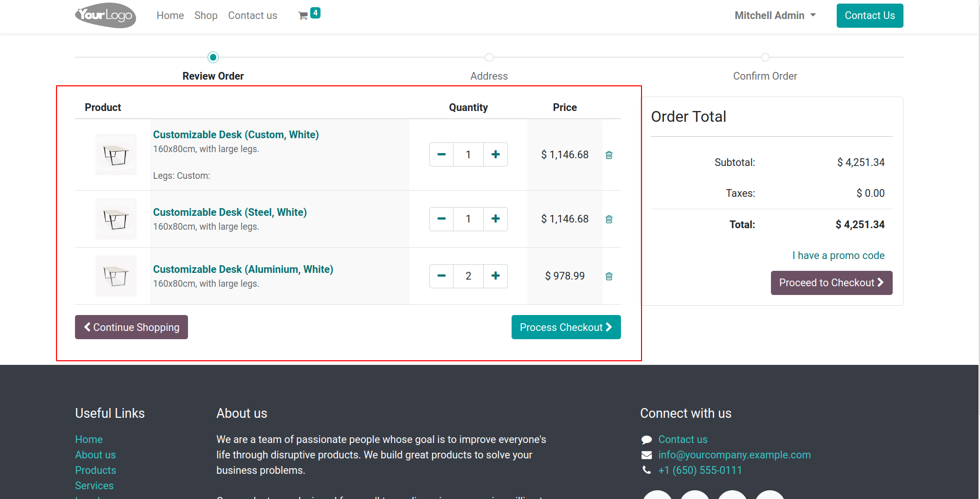Open the shopping cart icon
This screenshot has height=499, width=980.
click(x=304, y=16)
